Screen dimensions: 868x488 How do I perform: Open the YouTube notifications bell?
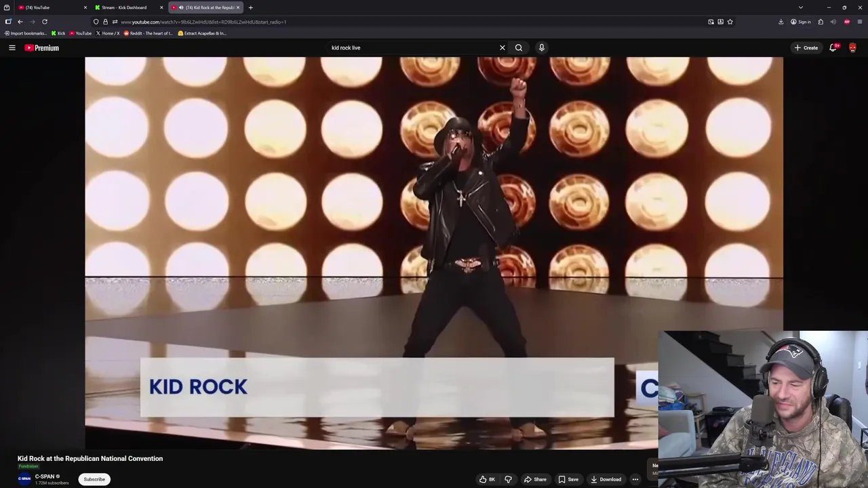[x=833, y=47]
